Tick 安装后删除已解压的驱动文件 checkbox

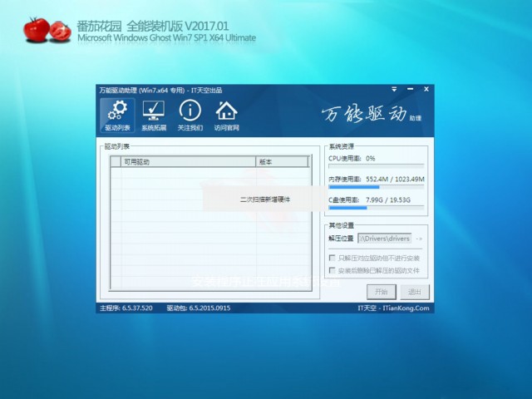332,271
